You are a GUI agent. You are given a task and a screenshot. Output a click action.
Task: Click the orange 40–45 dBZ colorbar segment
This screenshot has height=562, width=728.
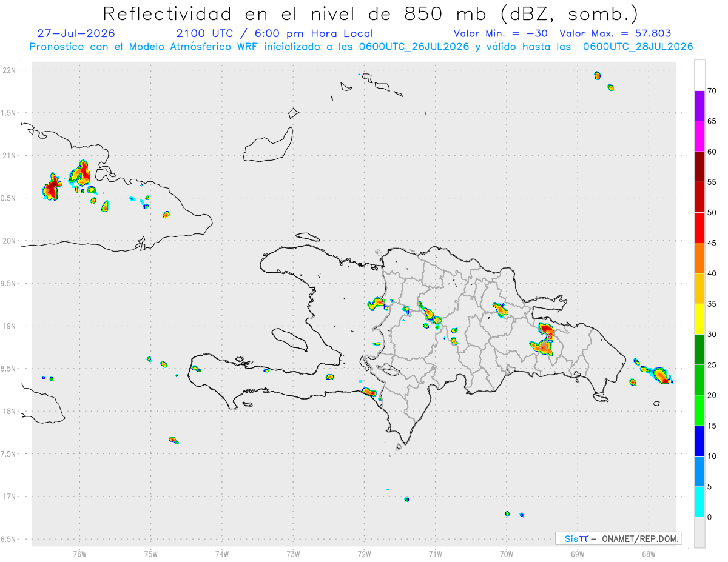tap(699, 258)
